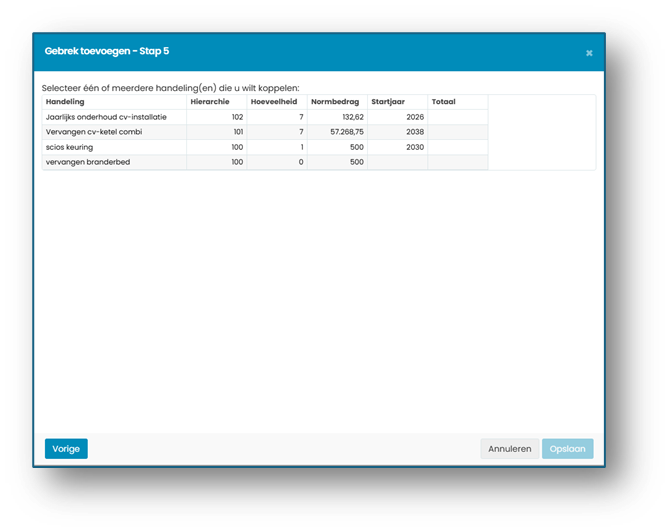Click the start year 2026
This screenshot has width=670, height=532.
coord(415,117)
